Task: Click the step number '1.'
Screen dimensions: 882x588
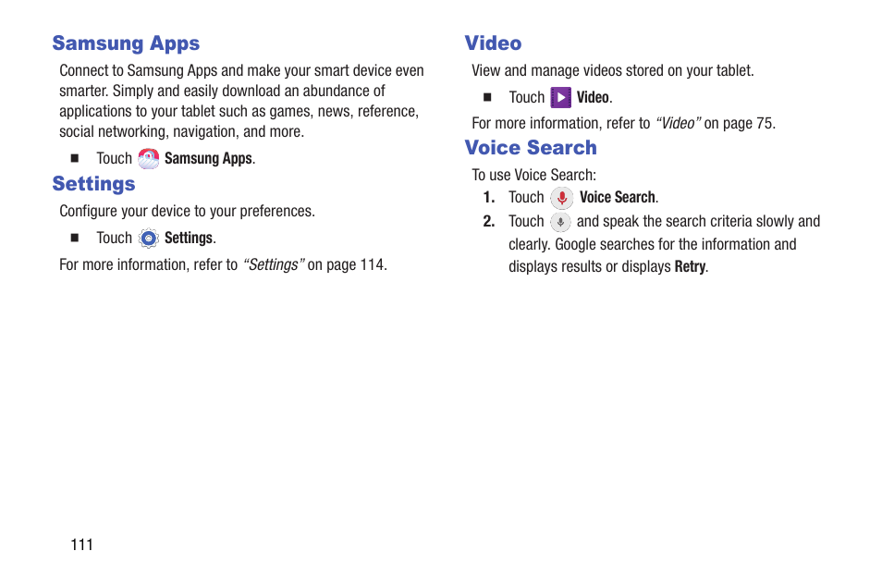Action: [x=489, y=197]
